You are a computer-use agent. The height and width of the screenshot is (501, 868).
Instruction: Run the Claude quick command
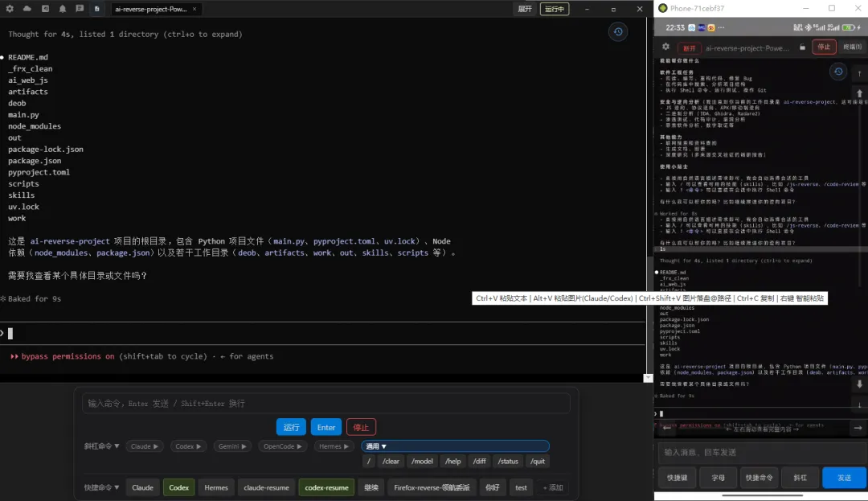[x=142, y=487]
